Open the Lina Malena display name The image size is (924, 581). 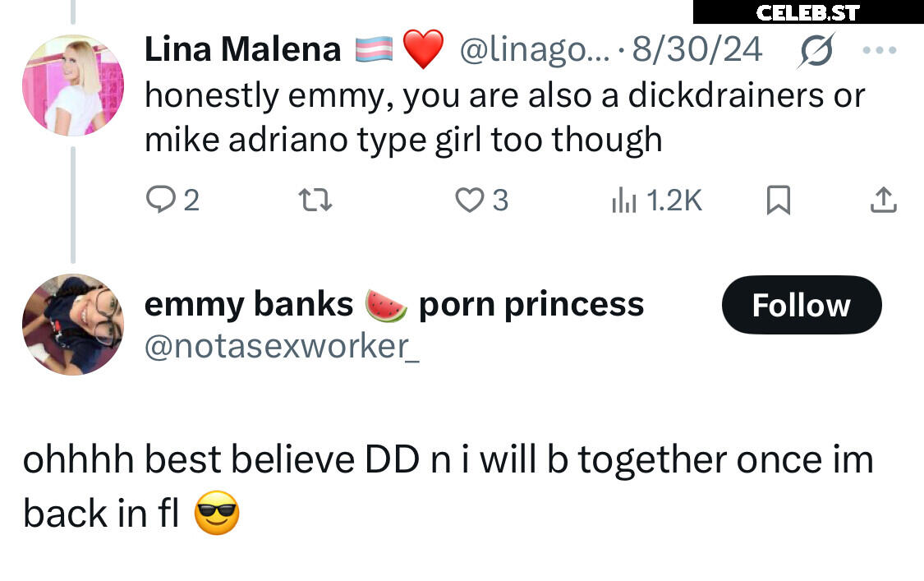pyautogui.click(x=243, y=49)
